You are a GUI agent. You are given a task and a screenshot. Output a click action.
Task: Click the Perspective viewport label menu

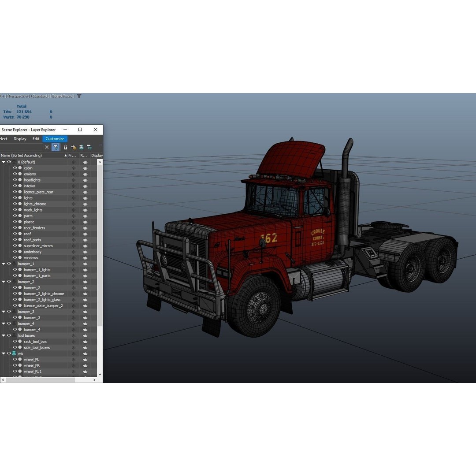18,96
